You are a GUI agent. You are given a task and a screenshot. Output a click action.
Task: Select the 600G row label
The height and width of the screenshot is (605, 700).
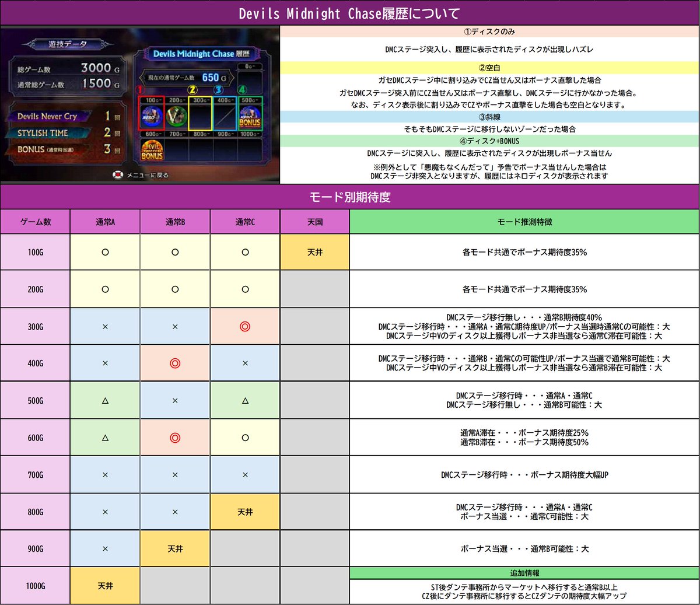click(x=36, y=438)
